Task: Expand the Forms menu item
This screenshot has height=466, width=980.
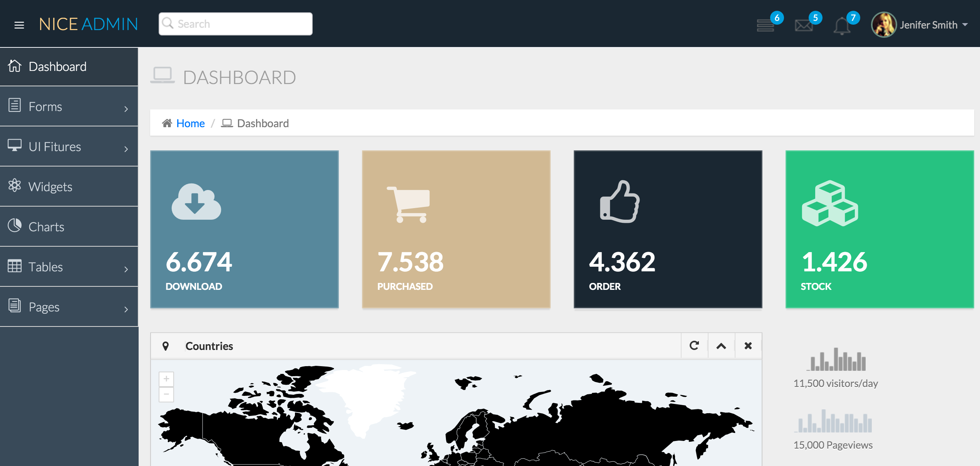Action: pos(69,106)
